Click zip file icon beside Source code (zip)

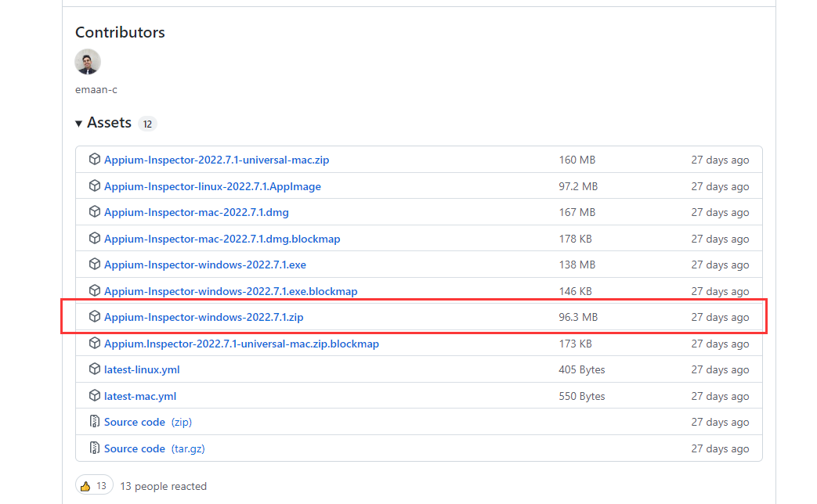point(94,422)
